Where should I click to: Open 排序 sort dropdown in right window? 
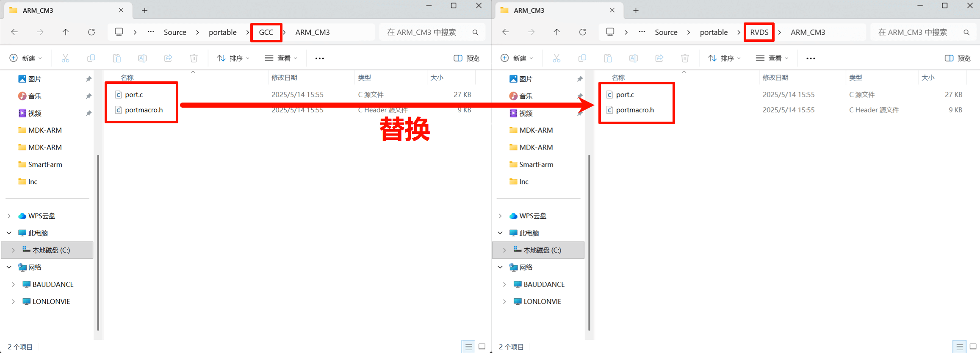coord(725,58)
